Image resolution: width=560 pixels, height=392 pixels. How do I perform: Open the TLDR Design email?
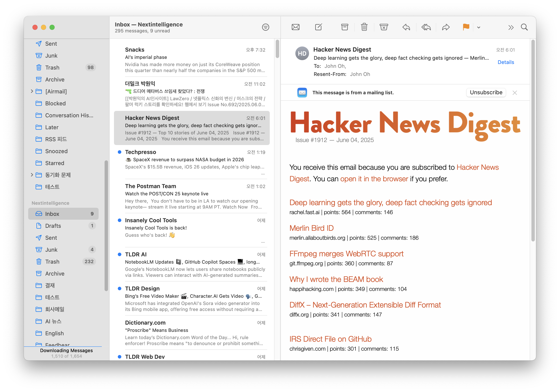(x=192, y=299)
